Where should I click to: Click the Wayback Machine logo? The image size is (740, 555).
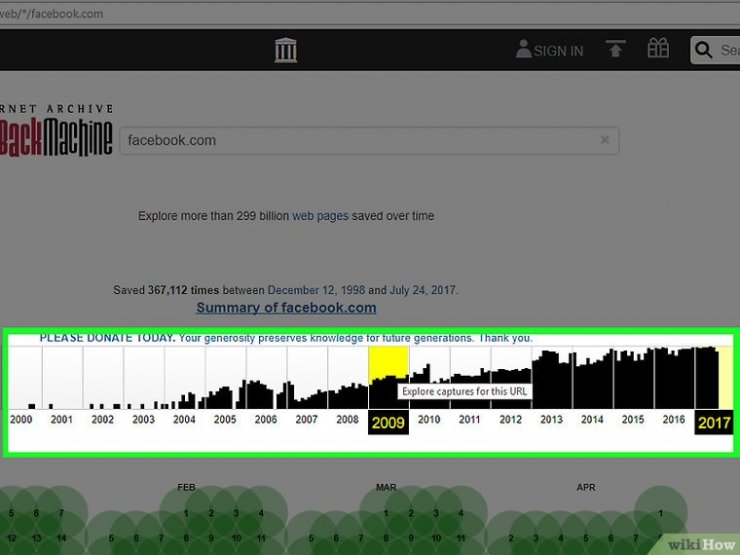[56, 131]
